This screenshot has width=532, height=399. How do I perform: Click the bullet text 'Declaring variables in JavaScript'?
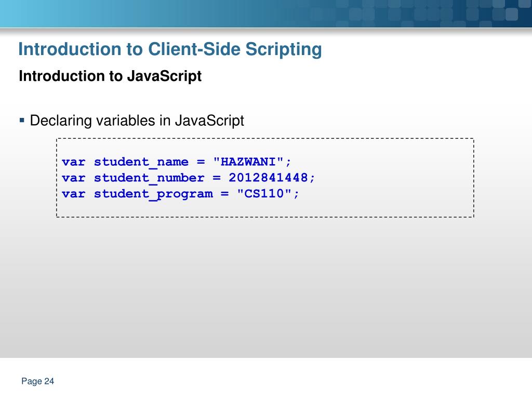point(137,121)
